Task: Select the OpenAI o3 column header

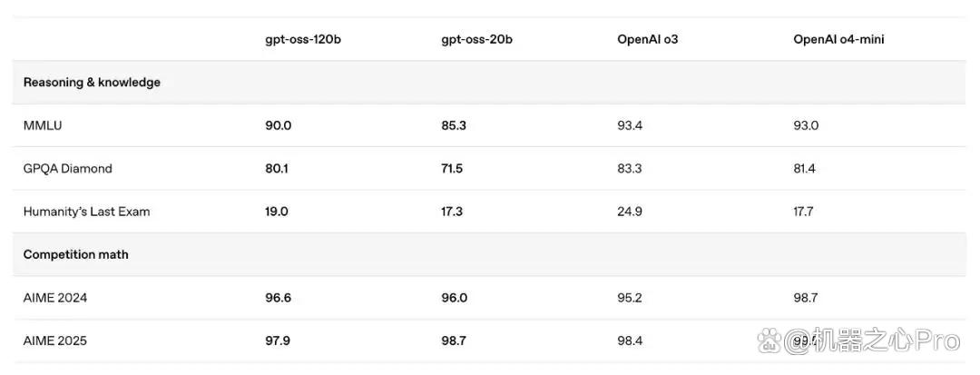Action: click(x=648, y=39)
